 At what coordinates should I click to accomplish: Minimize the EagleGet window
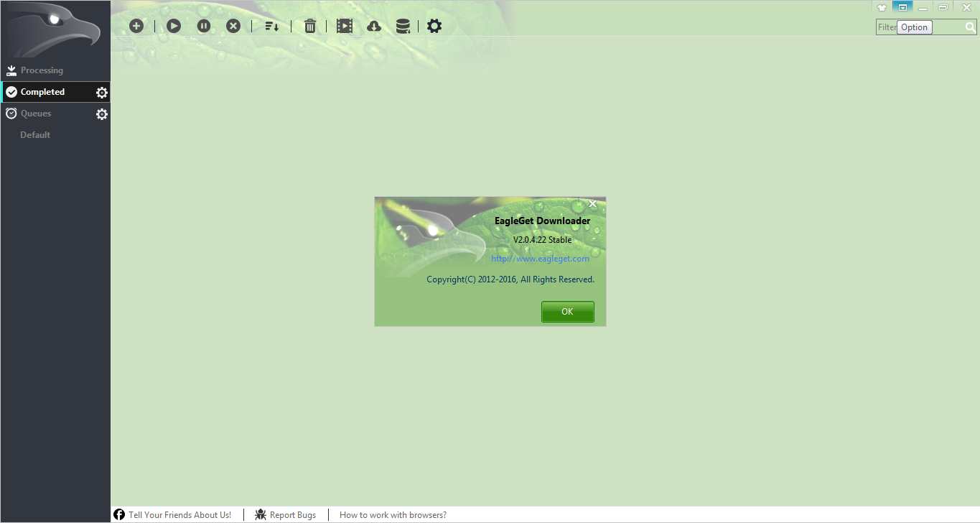point(923,7)
